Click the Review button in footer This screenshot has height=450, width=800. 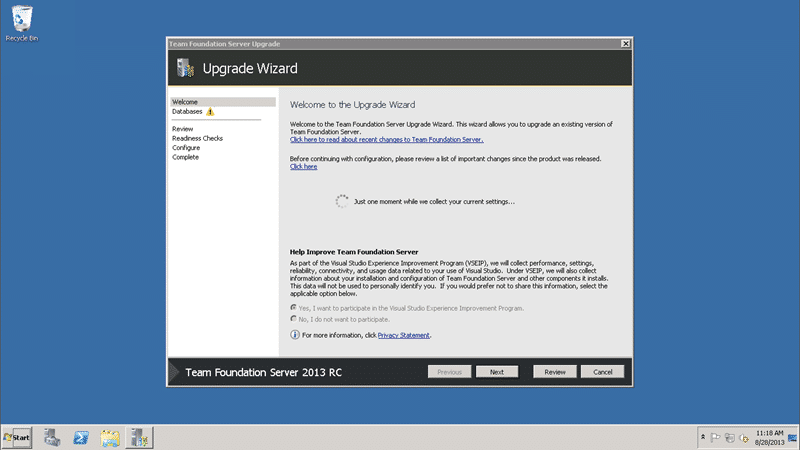(555, 372)
